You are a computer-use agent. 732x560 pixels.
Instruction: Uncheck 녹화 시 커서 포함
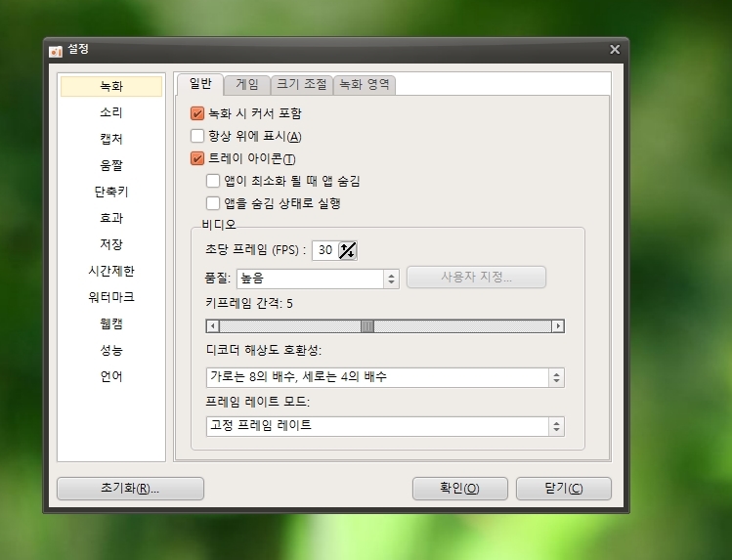[197, 113]
